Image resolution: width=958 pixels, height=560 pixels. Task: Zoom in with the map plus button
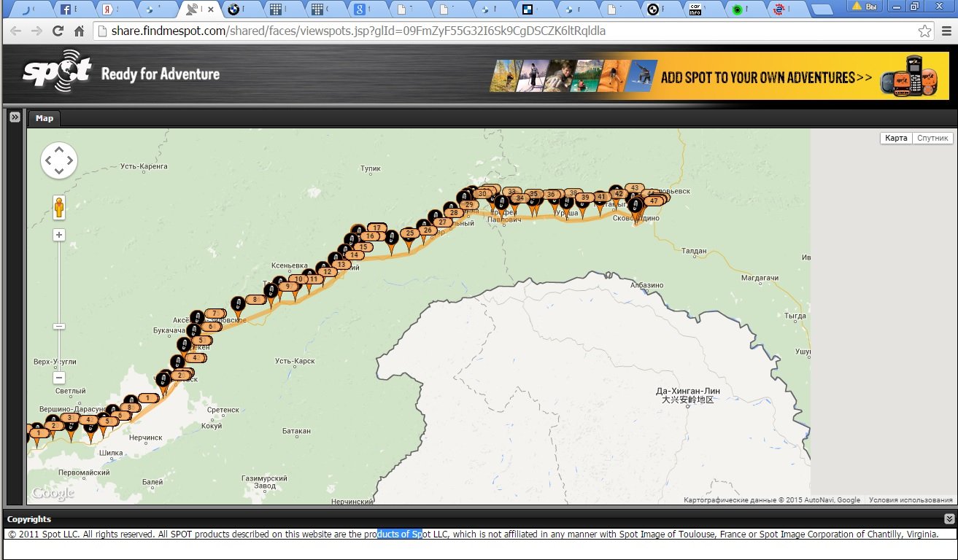(x=59, y=235)
